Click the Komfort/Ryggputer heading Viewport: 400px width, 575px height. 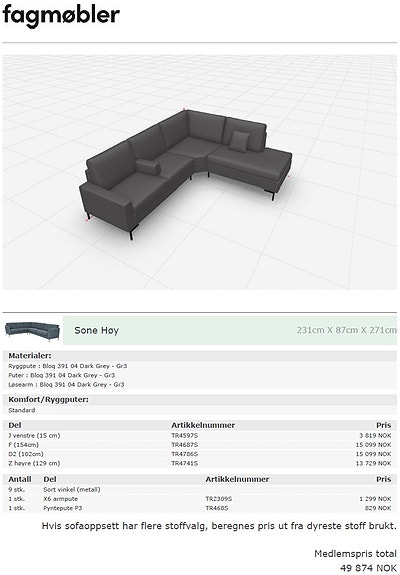coord(48,399)
